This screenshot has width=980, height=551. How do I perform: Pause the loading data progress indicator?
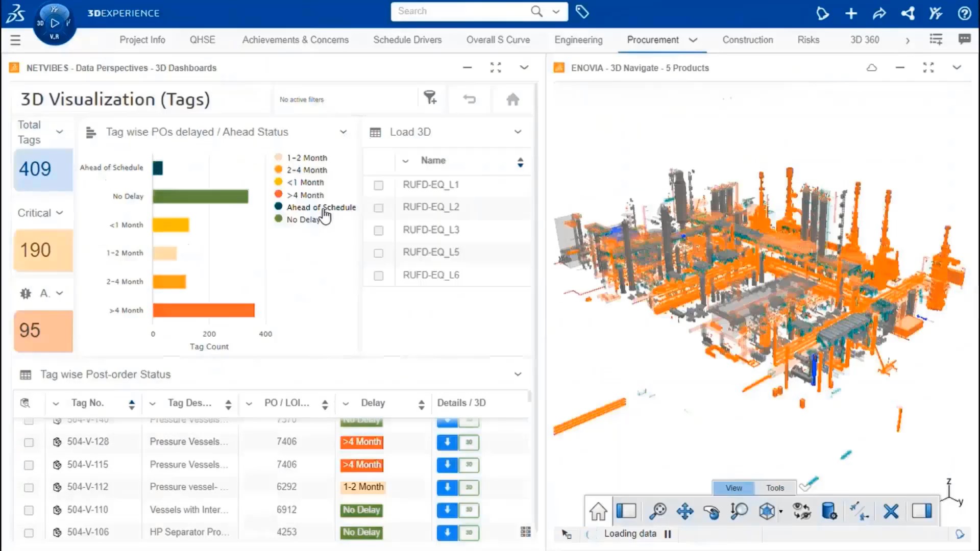(x=668, y=533)
